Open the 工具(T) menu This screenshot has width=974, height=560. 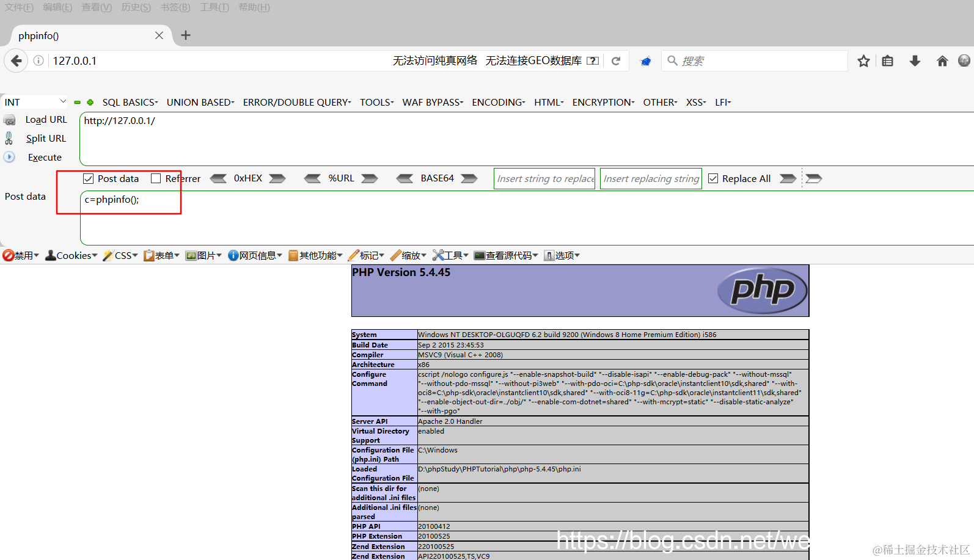coord(214,7)
